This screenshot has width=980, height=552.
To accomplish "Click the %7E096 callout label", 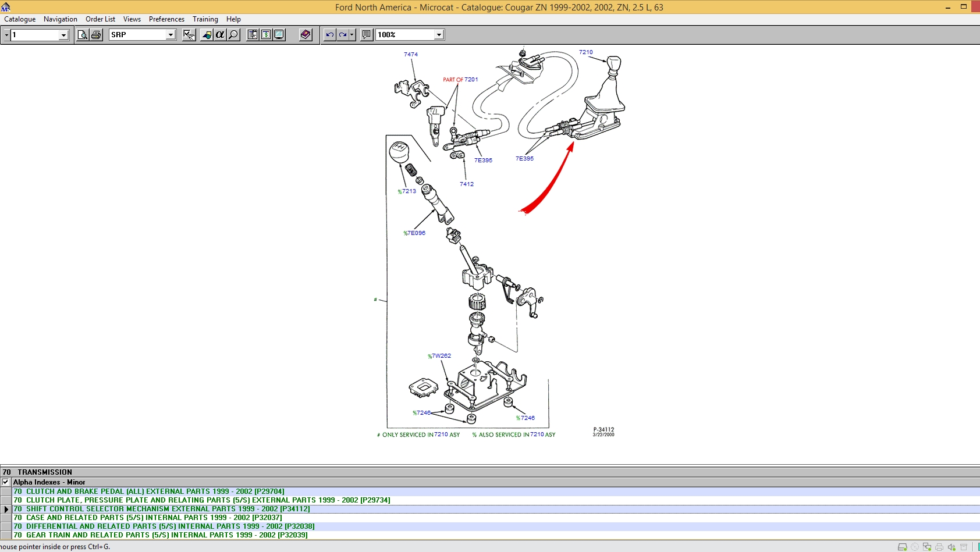I will click(414, 233).
